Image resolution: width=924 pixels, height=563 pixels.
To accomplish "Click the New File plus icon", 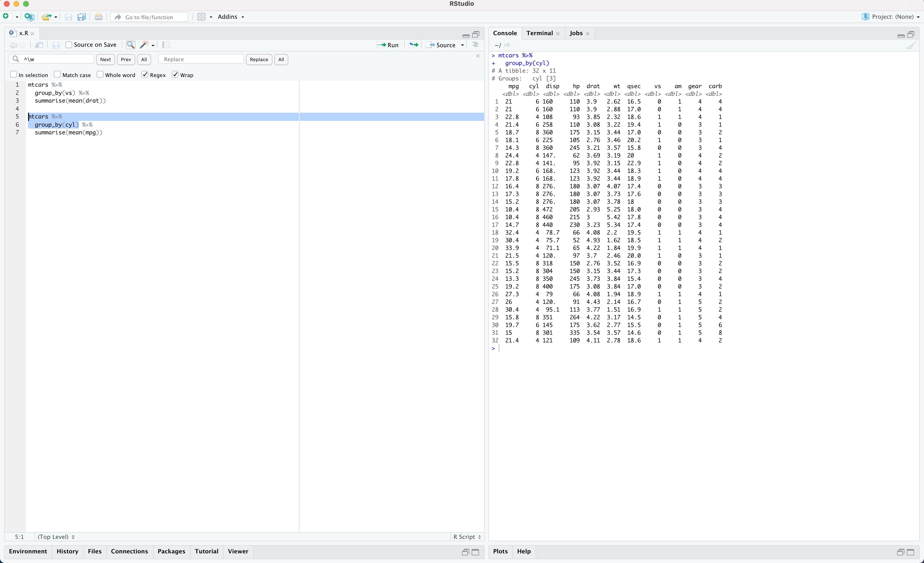I will (6, 17).
